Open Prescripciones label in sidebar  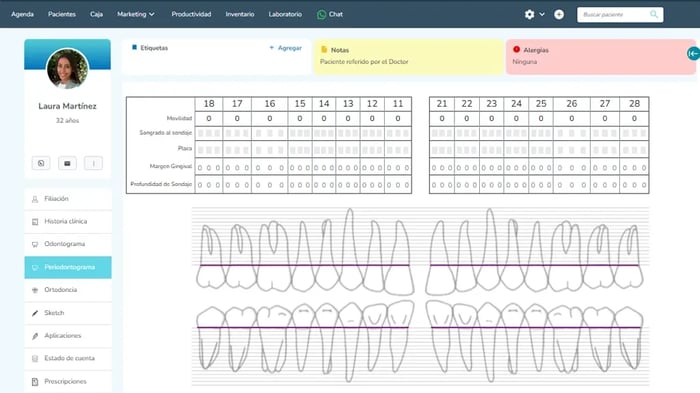click(x=66, y=381)
